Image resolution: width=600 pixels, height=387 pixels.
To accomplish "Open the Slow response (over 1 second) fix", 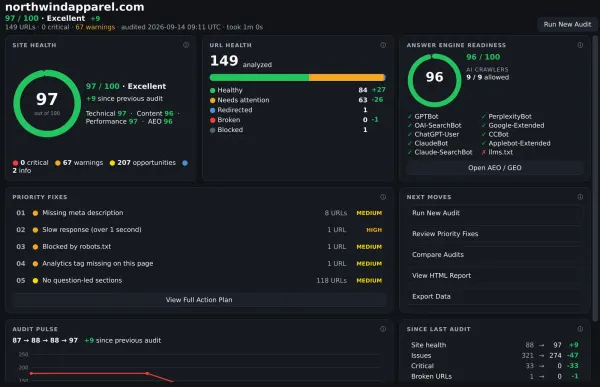I will pyautogui.click(x=199, y=230).
